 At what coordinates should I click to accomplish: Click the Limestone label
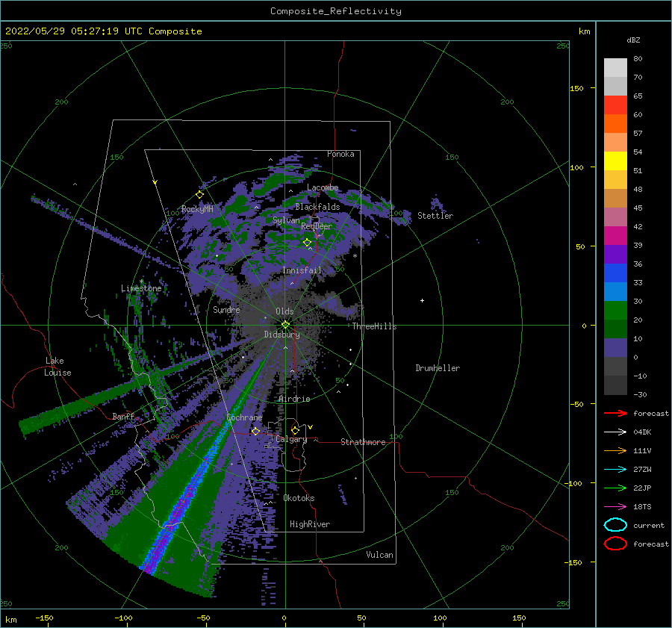pos(141,288)
